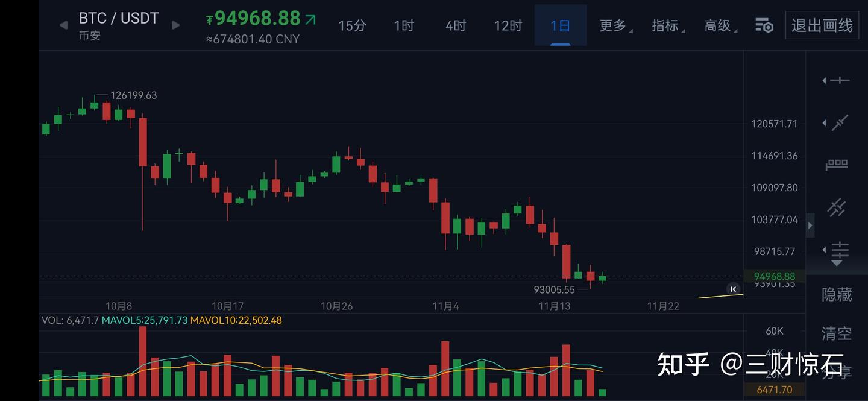Image resolution: width=868 pixels, height=401 pixels.
Task: Open the chart settings gear icon
Action: click(763, 25)
